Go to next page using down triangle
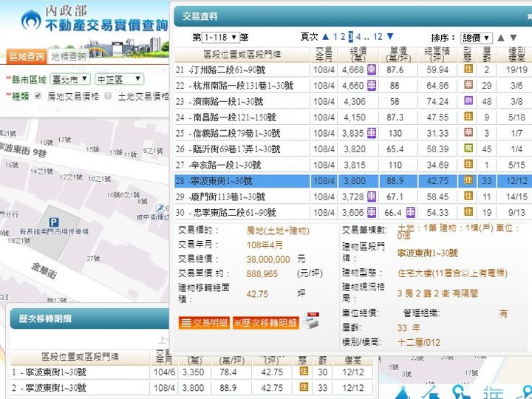532x399 pixels. tap(390, 36)
